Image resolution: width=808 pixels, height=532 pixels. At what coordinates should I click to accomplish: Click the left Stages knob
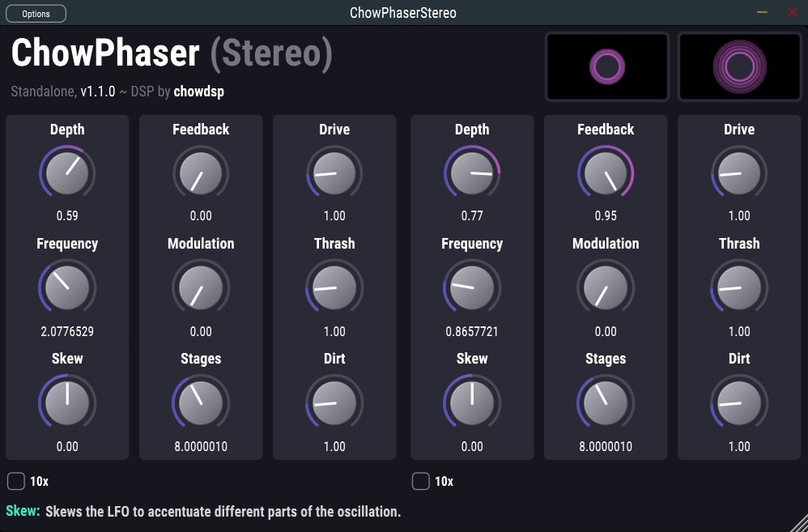point(201,402)
